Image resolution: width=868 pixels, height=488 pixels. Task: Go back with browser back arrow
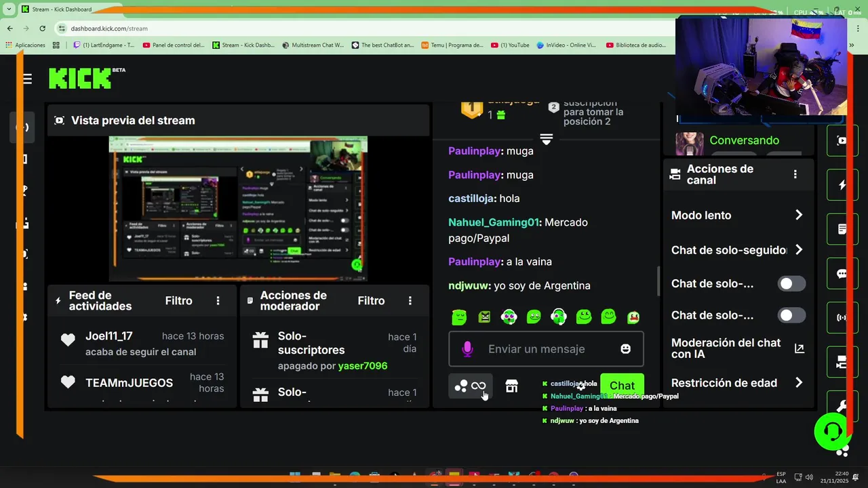[9, 28]
